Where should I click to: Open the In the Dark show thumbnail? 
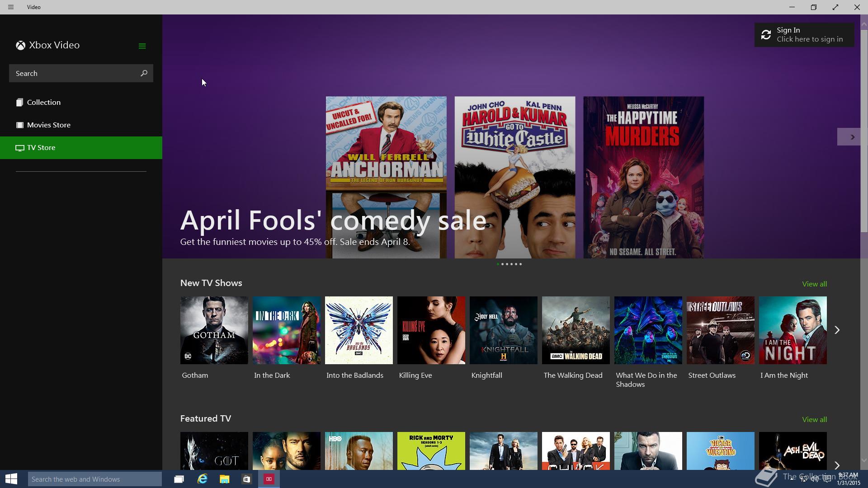[287, 330]
